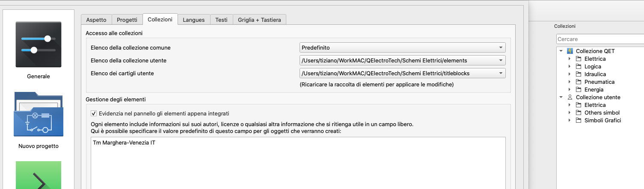Open the user collection elements path dropdown
Screen dimensions: 644x189
(x=402, y=60)
